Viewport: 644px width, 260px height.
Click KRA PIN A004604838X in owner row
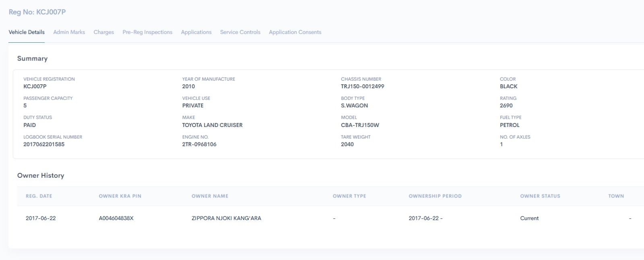[116, 218]
